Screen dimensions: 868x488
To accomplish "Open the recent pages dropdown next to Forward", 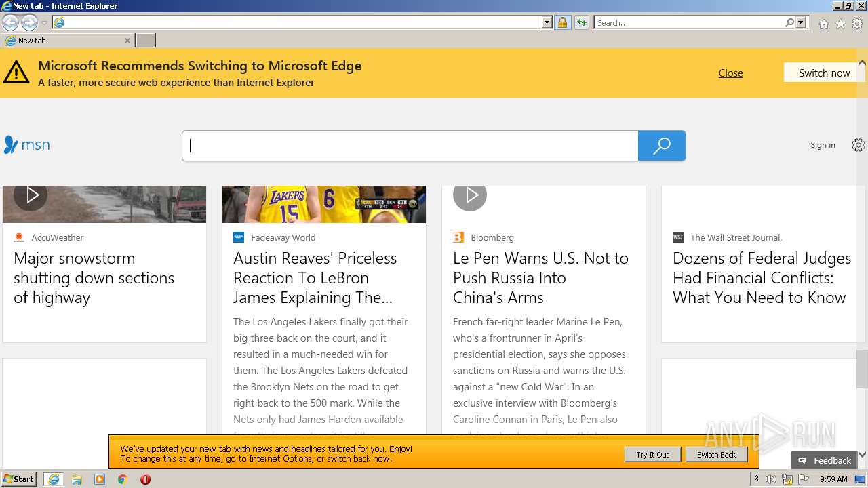I will point(44,23).
